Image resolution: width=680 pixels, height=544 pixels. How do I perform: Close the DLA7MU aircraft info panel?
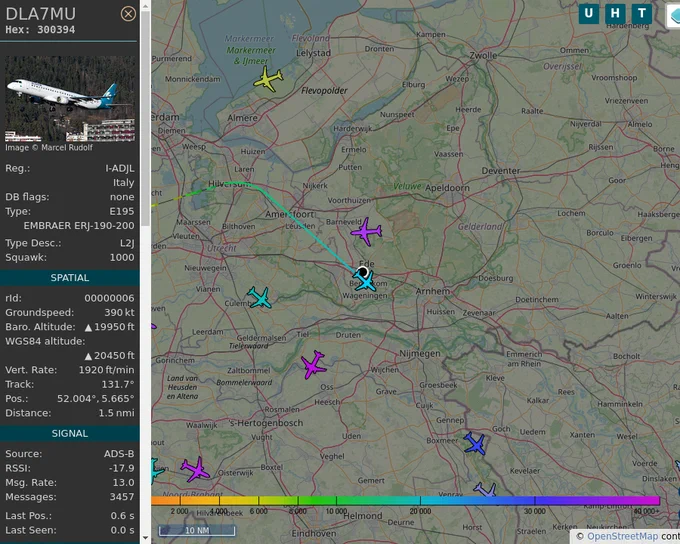(128, 14)
